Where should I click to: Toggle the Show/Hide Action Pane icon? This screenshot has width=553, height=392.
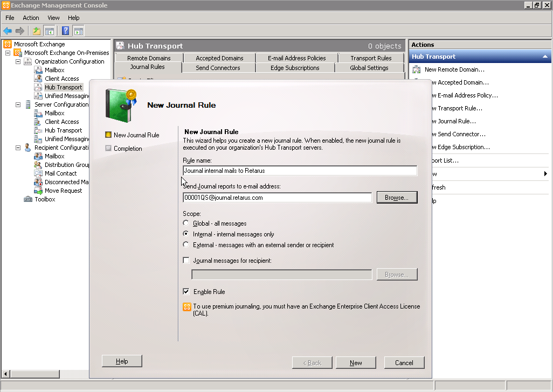point(79,31)
